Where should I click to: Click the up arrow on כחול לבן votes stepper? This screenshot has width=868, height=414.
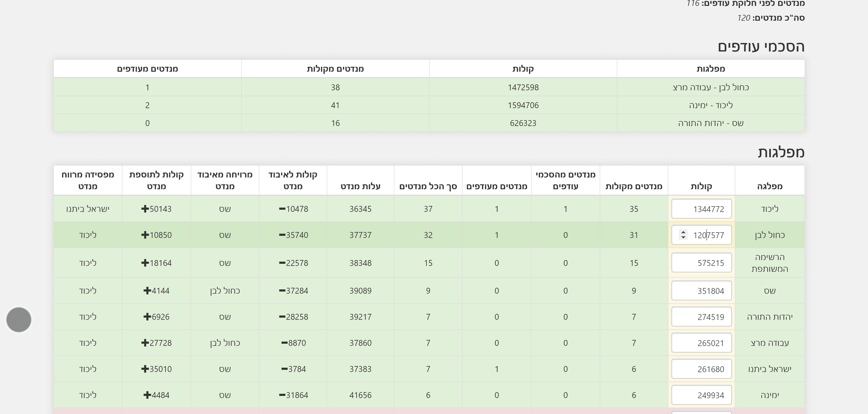[683, 232]
